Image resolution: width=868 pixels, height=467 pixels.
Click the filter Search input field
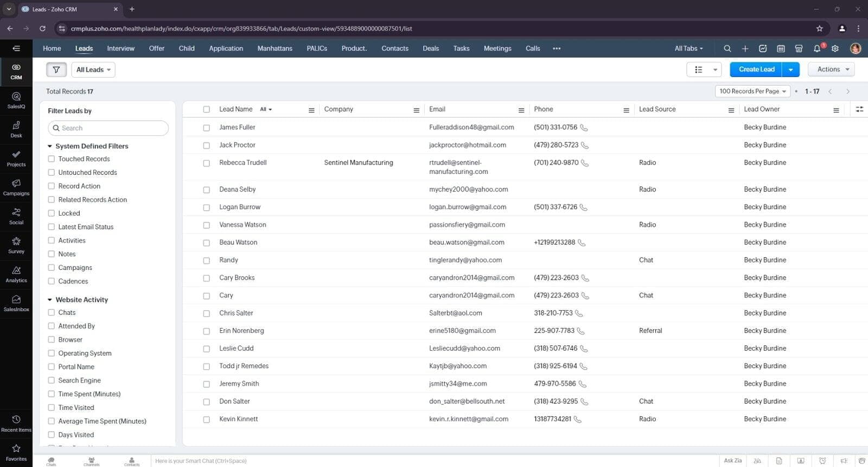point(108,128)
